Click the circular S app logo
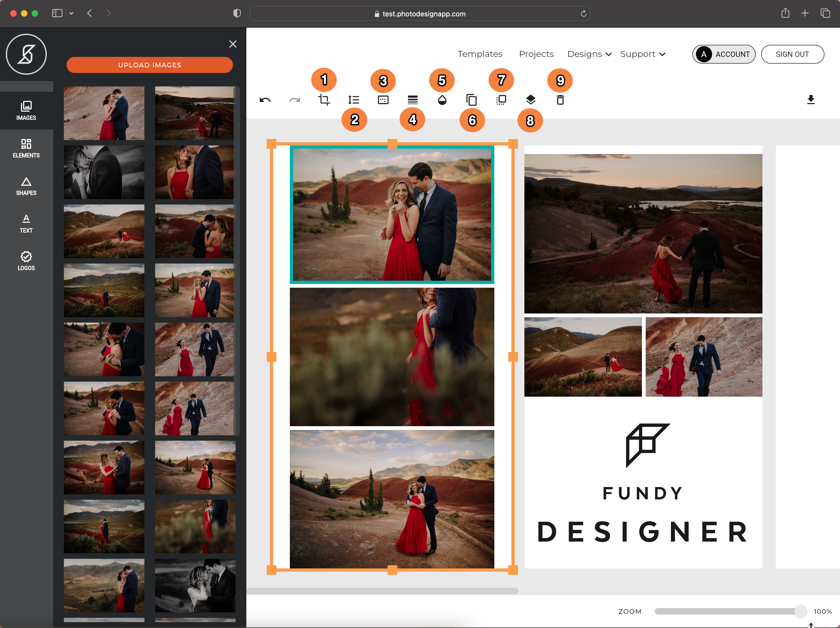 26,54
